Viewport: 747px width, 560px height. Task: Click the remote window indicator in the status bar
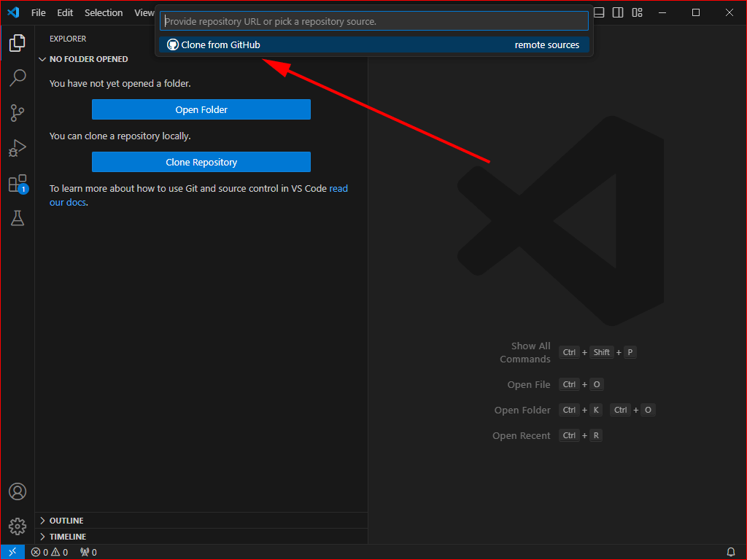[12, 552]
